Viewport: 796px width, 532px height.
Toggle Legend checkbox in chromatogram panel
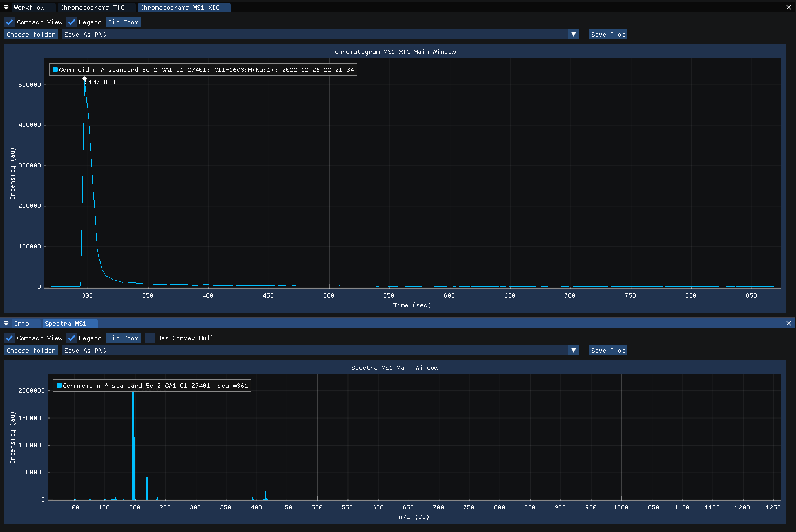coord(72,22)
